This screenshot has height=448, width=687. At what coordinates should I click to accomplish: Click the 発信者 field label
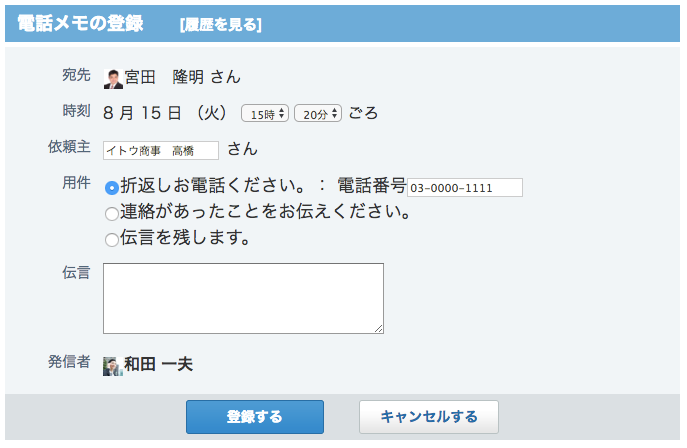point(69,361)
